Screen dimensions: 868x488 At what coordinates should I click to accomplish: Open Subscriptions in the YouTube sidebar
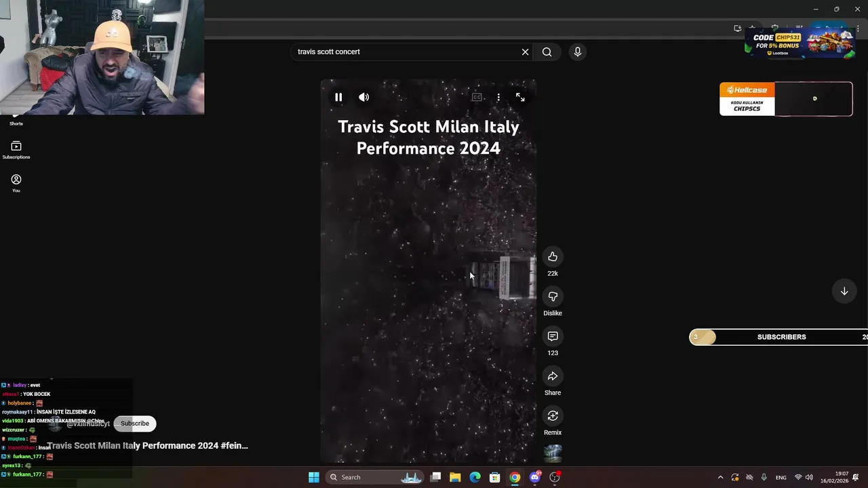[16, 150]
